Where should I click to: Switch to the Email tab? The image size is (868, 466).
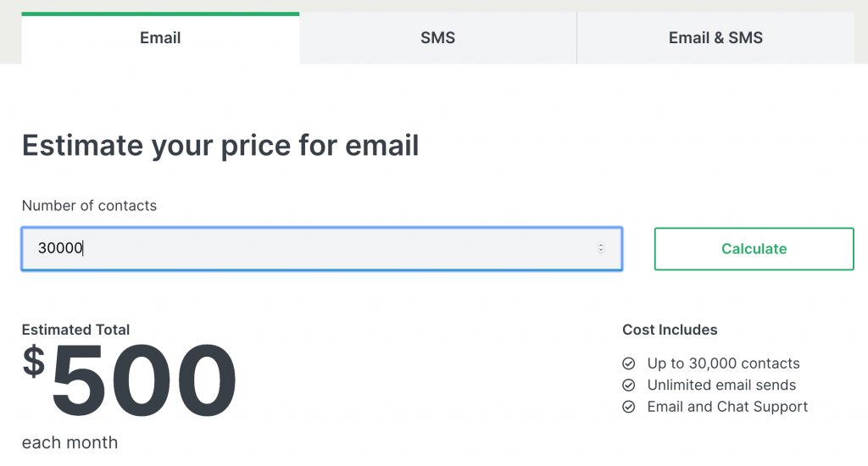tap(160, 38)
